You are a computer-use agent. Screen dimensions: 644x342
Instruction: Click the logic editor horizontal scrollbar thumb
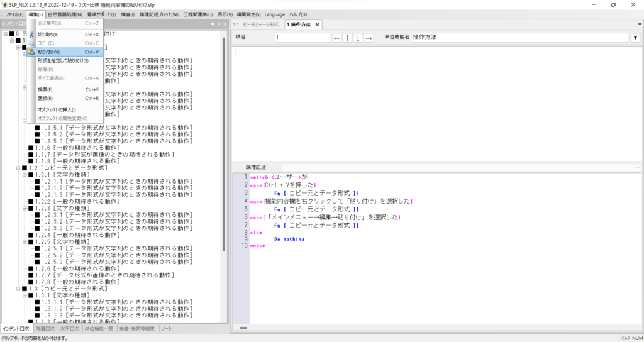243,328
